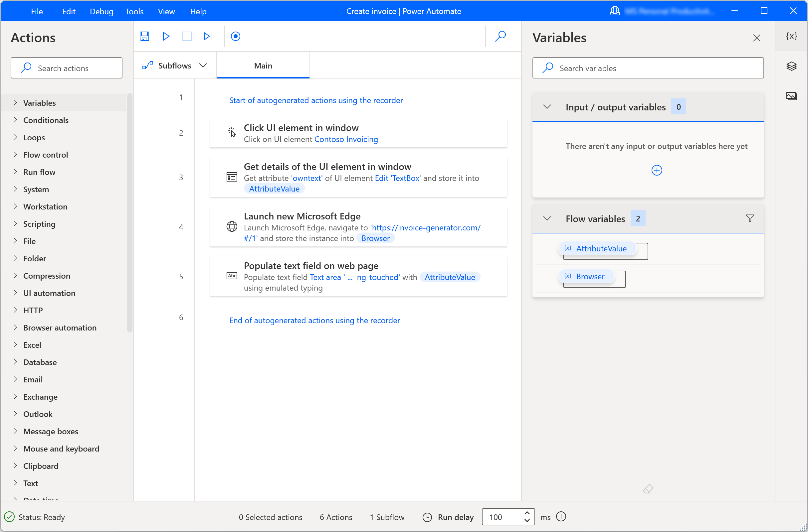
Task: Click the Step through flow icon
Action: coord(208,36)
